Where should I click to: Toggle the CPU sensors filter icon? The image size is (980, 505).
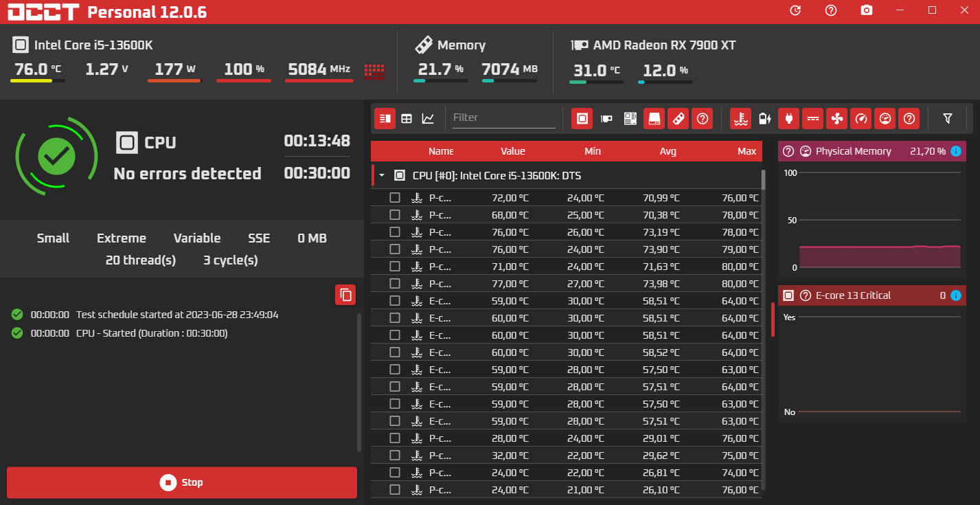tap(582, 118)
